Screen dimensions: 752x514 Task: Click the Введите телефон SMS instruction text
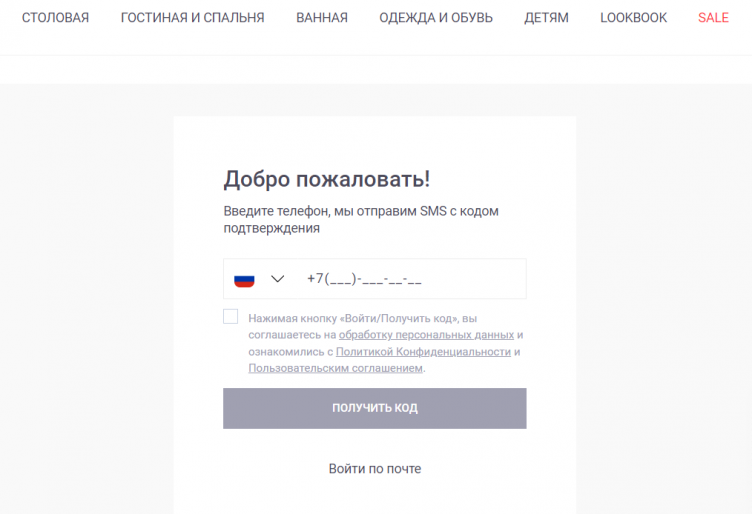361,220
